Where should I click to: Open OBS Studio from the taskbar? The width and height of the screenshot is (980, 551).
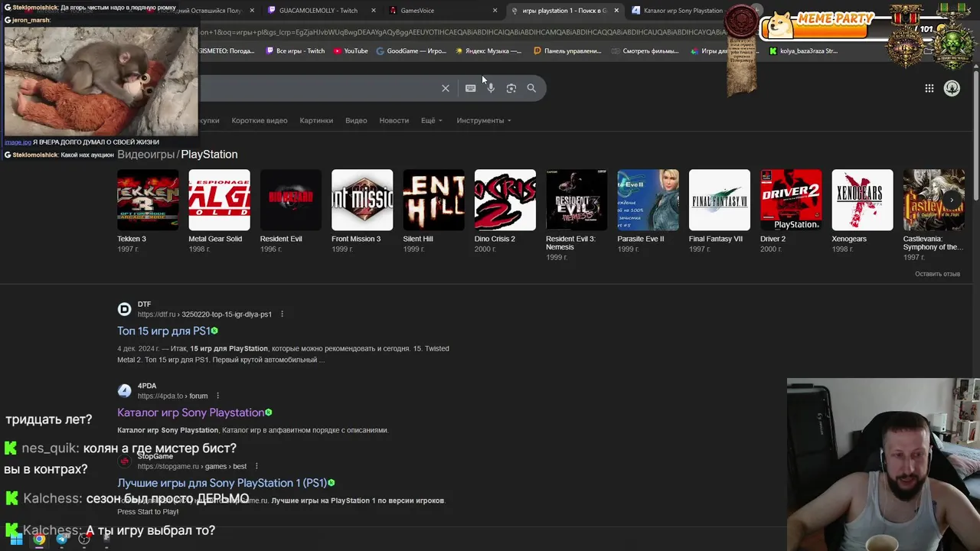point(84,539)
